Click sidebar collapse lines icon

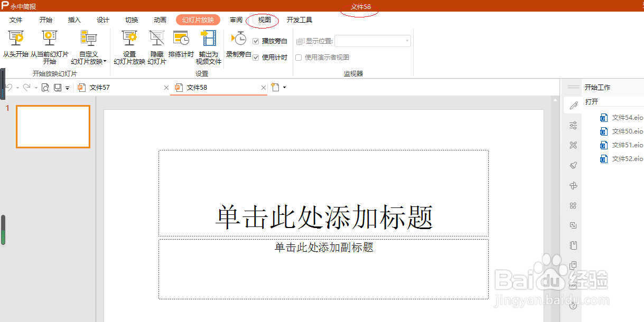point(573,87)
